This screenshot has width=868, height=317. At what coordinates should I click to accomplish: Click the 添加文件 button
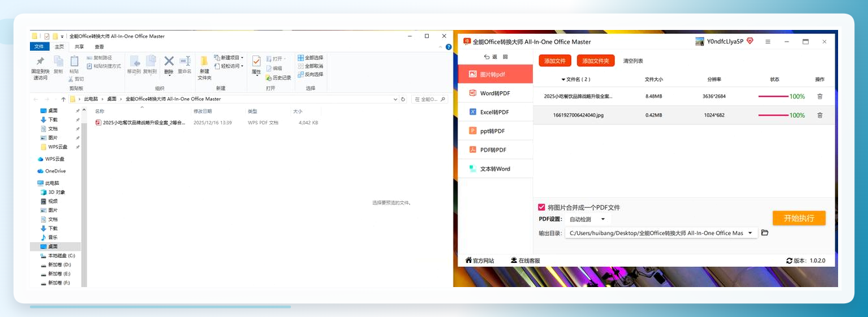pos(555,61)
